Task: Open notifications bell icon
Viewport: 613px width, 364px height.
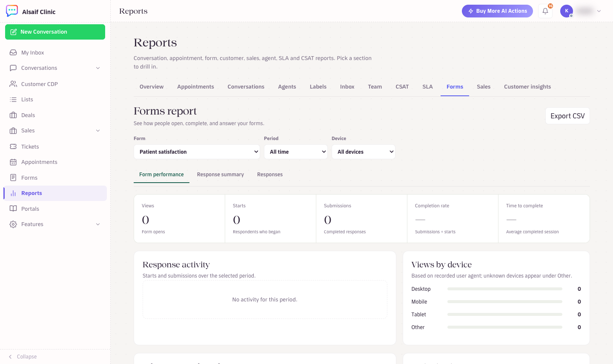Action: (545, 11)
